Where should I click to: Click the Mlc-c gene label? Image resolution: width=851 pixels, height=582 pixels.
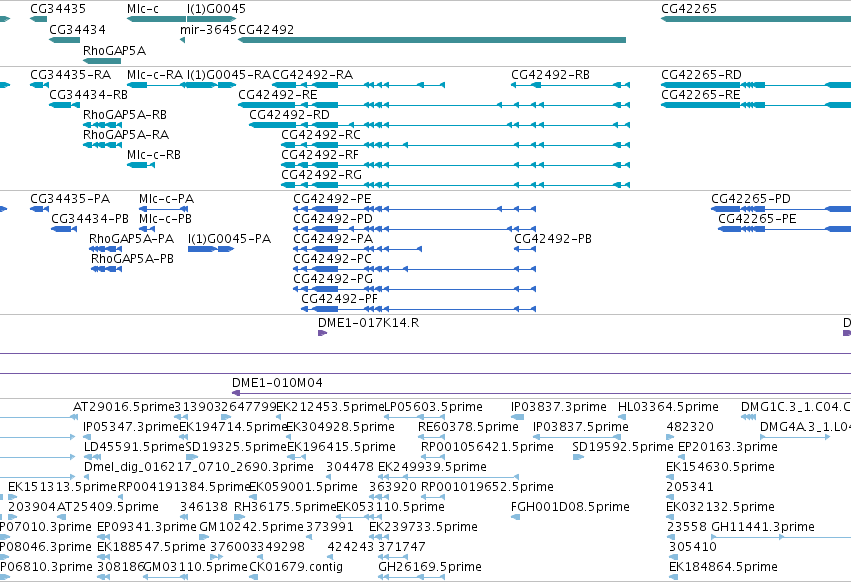pyautogui.click(x=143, y=9)
